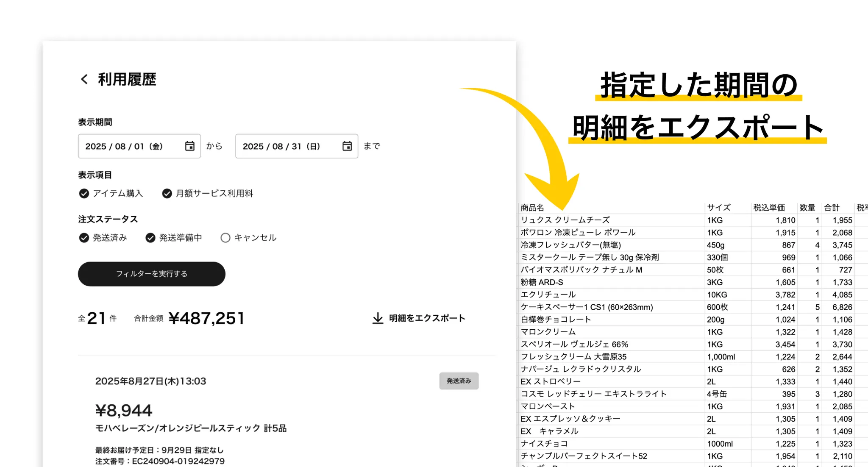Toggle the 発送準備中 status checkbox

click(x=150, y=238)
